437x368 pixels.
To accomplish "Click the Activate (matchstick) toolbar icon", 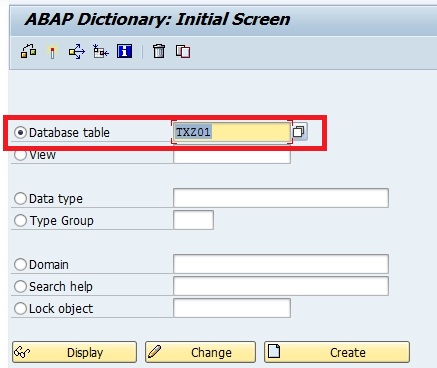I will pos(52,52).
